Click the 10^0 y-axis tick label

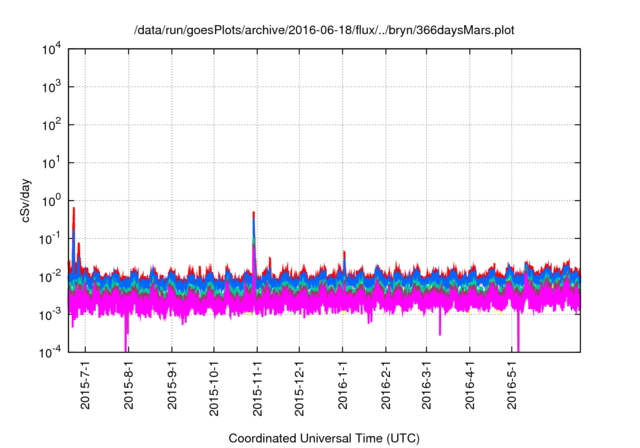(x=51, y=201)
